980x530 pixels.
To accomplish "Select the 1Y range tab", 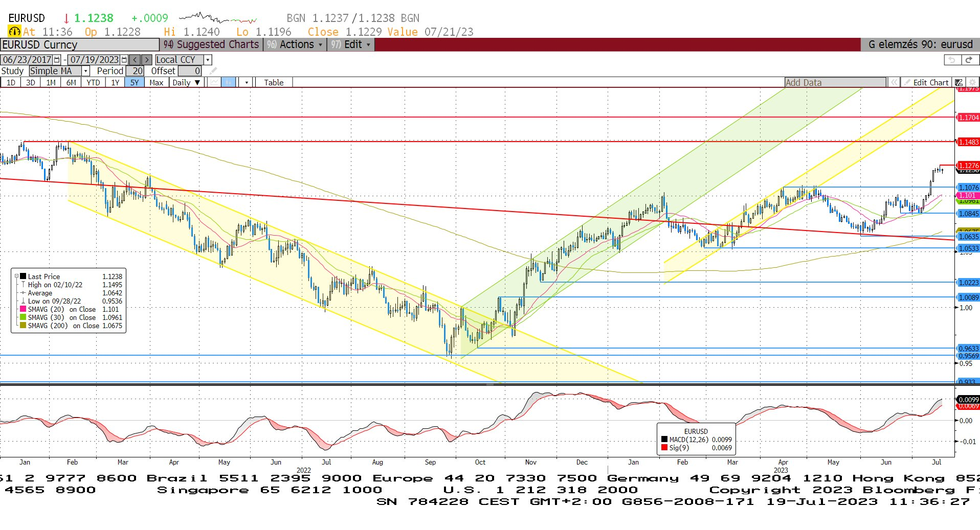I will coord(115,82).
